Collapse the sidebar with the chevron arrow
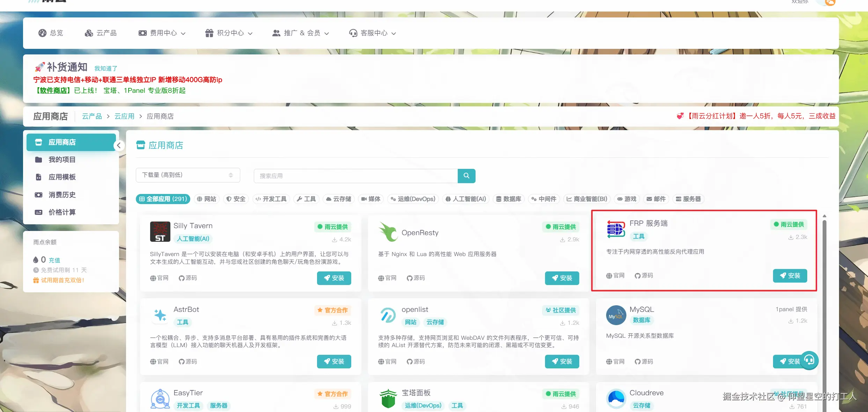Image resolution: width=868 pixels, height=412 pixels. point(119,145)
